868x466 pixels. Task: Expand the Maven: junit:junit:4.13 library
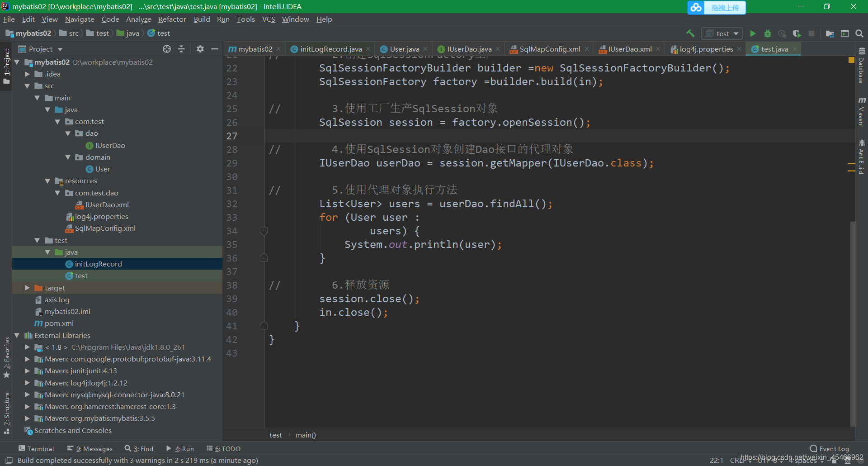27,371
